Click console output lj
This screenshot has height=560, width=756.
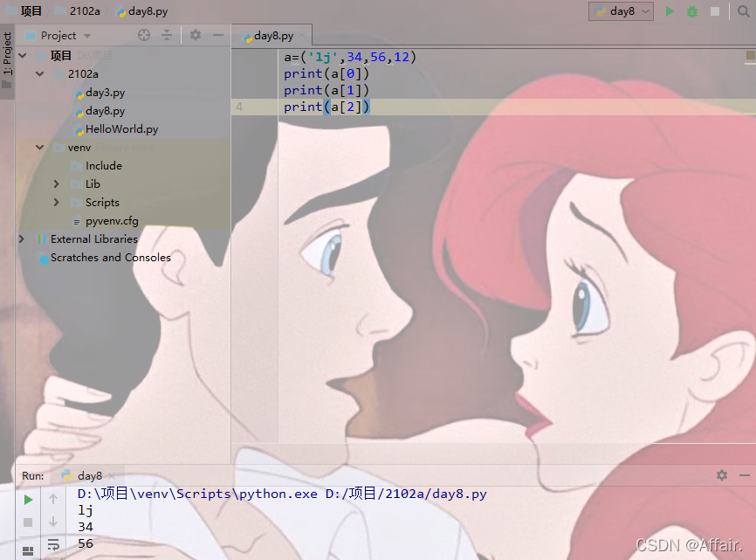86,510
